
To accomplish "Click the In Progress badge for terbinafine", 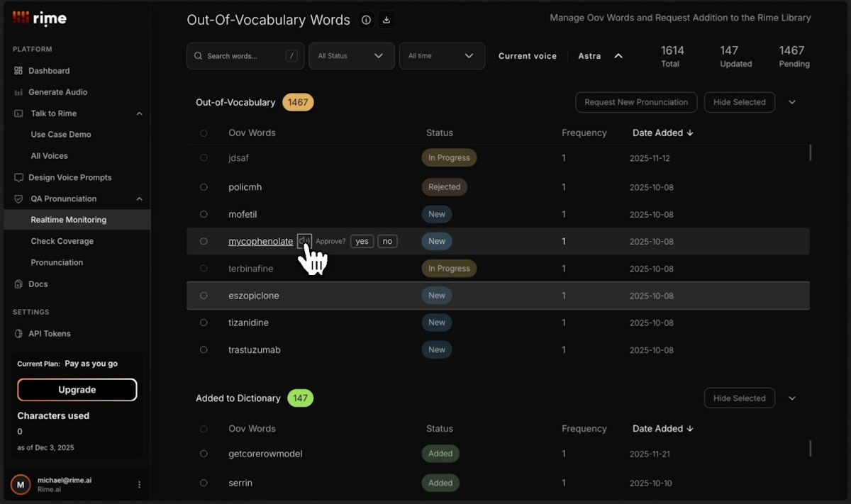I will (449, 269).
